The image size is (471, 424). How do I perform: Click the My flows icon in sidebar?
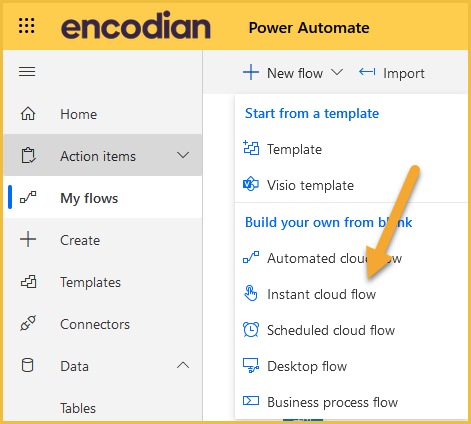click(x=28, y=197)
